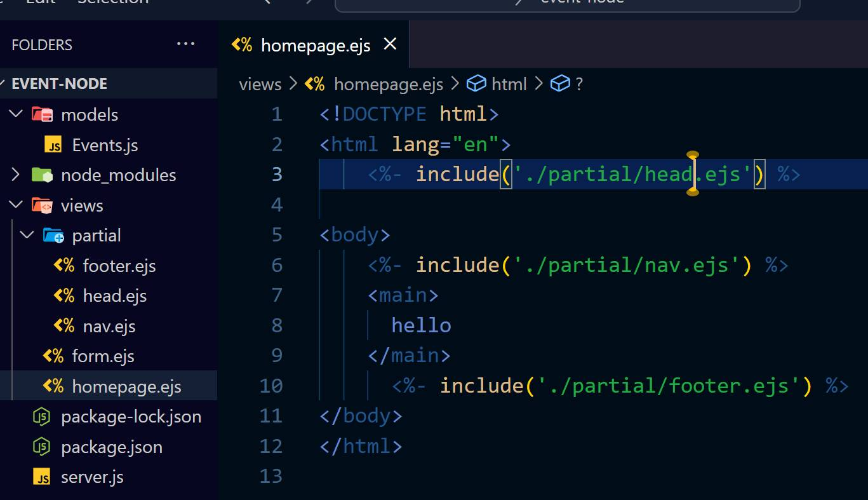
Task: Select the models folder label
Action: click(90, 114)
